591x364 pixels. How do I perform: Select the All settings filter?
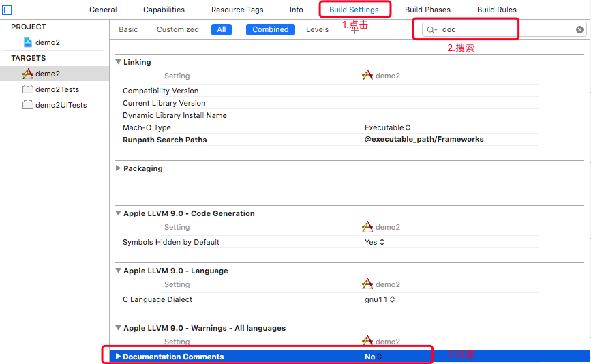tap(222, 29)
